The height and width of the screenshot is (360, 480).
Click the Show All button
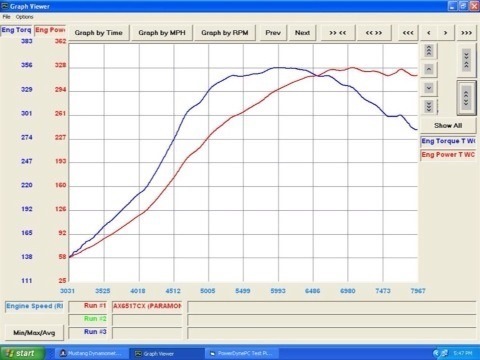click(448, 126)
